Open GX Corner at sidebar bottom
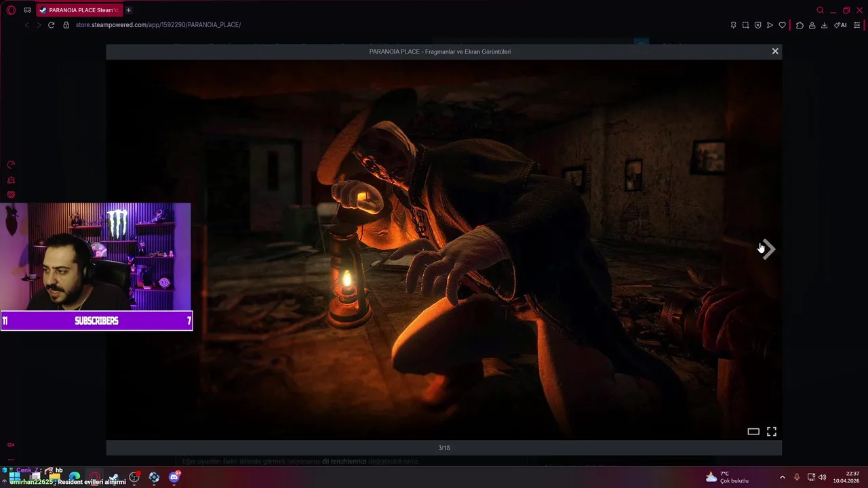This screenshot has width=868, height=488. click(11, 445)
